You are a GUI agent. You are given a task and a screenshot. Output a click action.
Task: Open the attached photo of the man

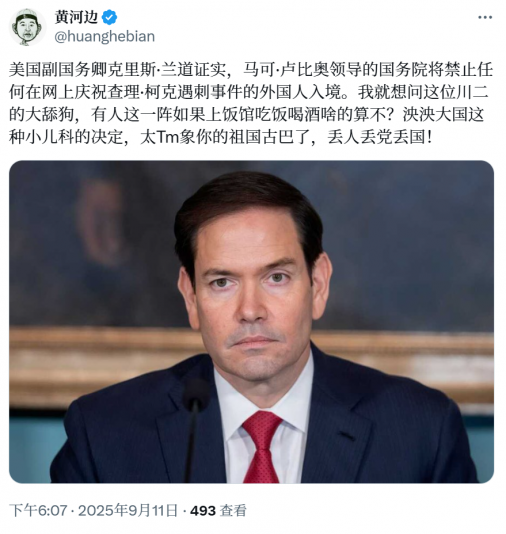coord(251,321)
